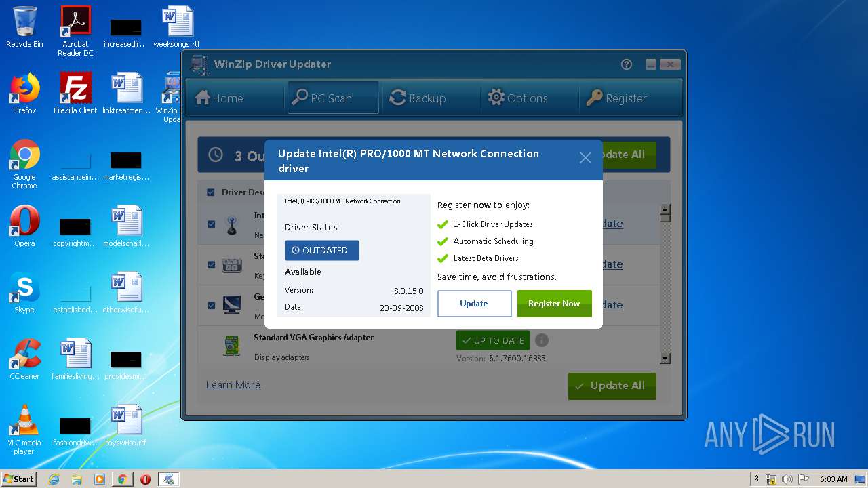Click the OUTDATED driver status badge
The image size is (868, 488).
click(x=321, y=250)
